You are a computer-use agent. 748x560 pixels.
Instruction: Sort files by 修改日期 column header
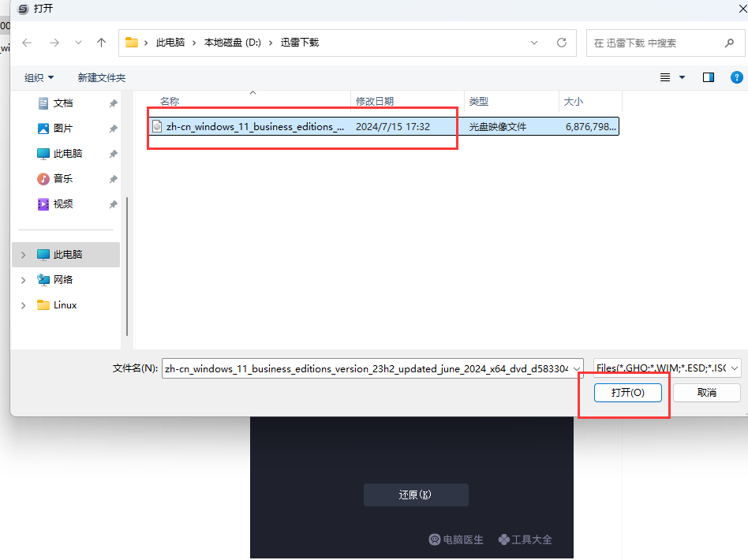pyautogui.click(x=375, y=101)
